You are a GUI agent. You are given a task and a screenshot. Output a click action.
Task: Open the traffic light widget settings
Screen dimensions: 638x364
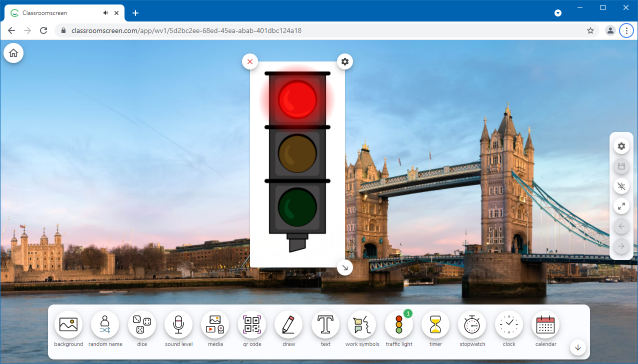(345, 61)
